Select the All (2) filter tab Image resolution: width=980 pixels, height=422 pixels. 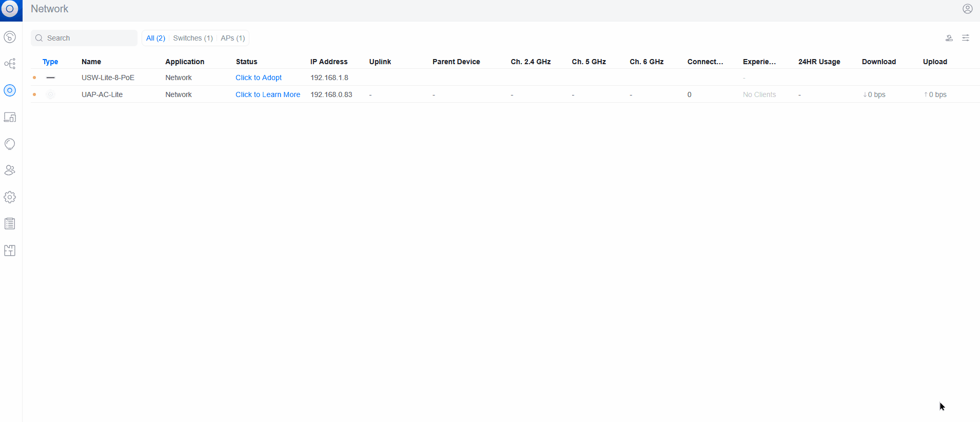[x=155, y=38]
